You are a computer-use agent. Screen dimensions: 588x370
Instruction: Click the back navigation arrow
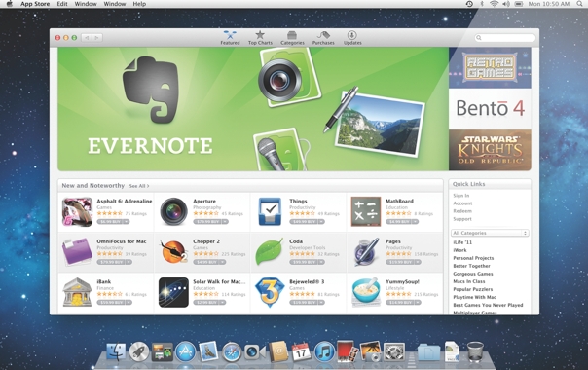87,38
